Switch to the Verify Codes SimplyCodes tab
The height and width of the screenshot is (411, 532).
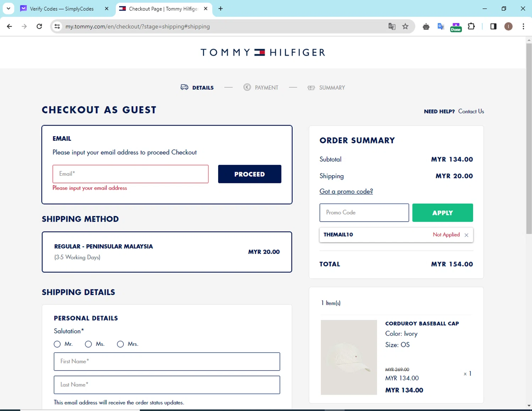[61, 9]
